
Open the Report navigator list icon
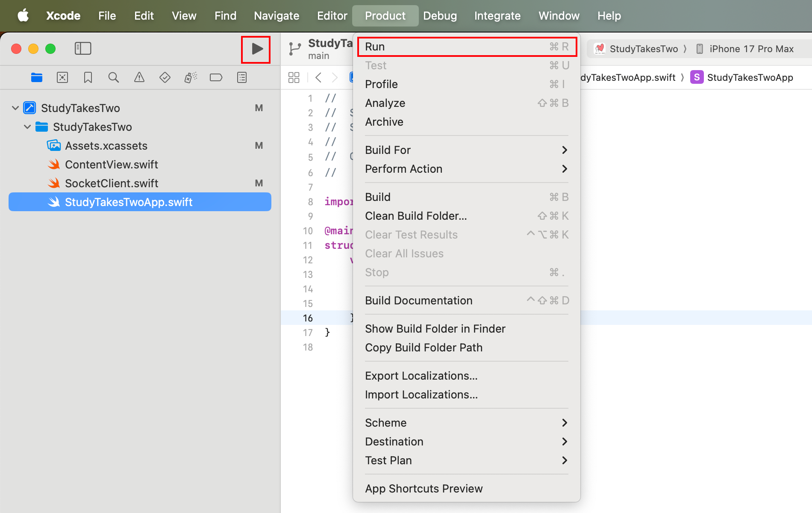(x=242, y=77)
